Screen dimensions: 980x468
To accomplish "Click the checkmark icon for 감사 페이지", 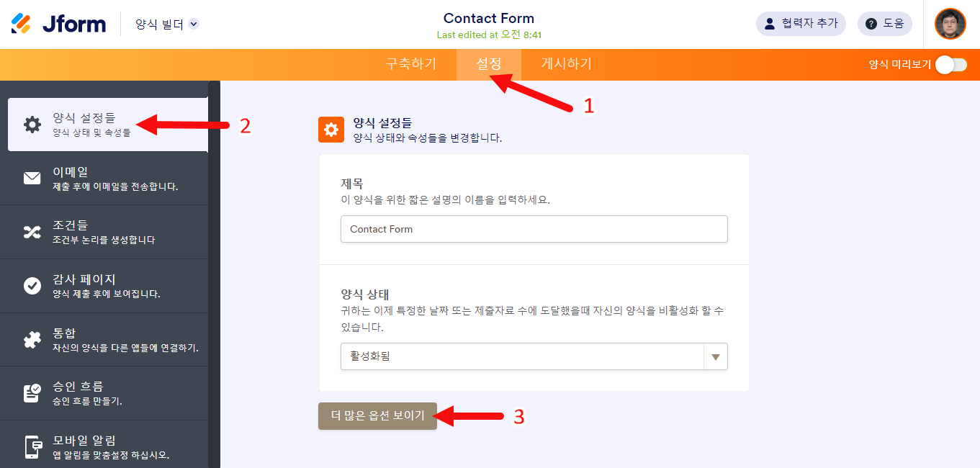I will coord(32,286).
